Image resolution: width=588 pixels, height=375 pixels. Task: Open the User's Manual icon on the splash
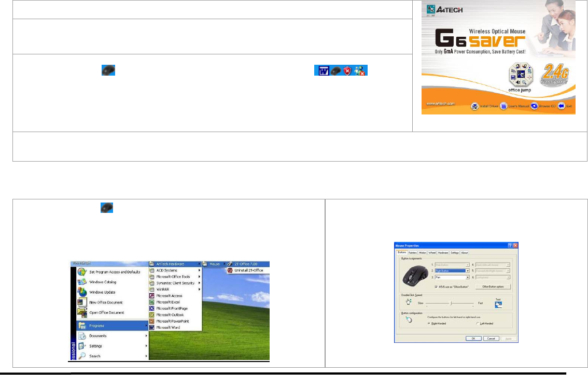503,106
